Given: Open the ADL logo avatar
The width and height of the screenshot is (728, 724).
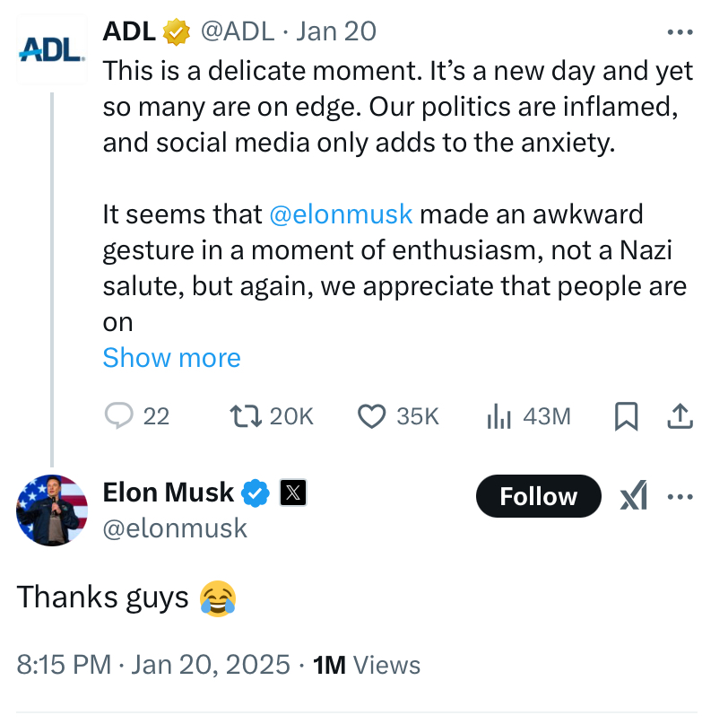Looking at the screenshot, I should pyautogui.click(x=52, y=49).
